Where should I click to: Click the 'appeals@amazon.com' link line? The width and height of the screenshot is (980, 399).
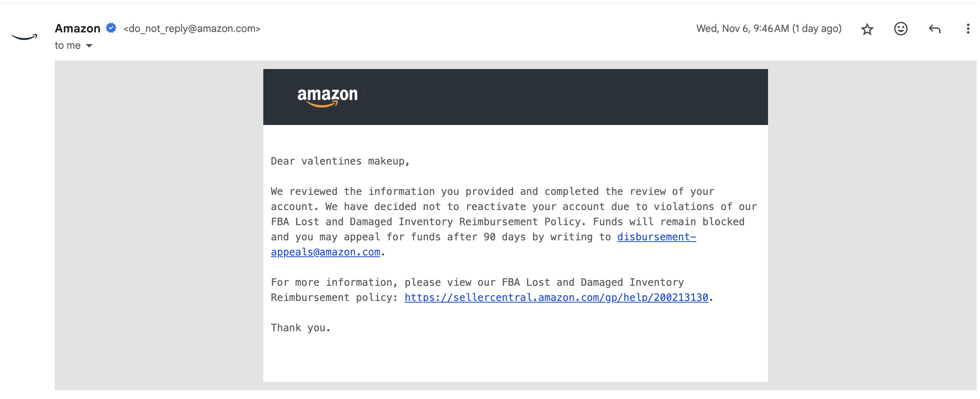coord(326,252)
